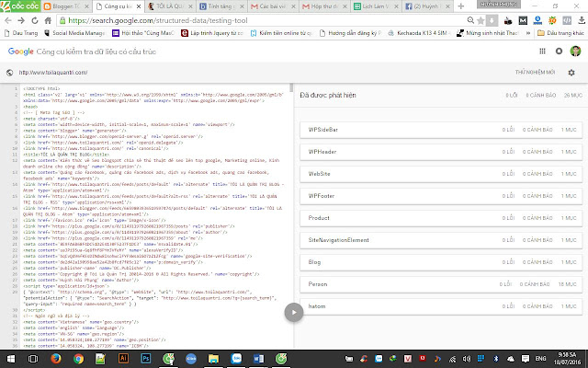Open Adobe Illustrator from the taskbar
The image size is (588, 368).
point(123,359)
